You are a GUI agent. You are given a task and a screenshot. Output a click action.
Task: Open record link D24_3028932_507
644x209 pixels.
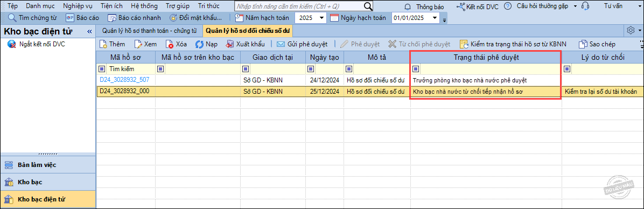pyautogui.click(x=124, y=80)
